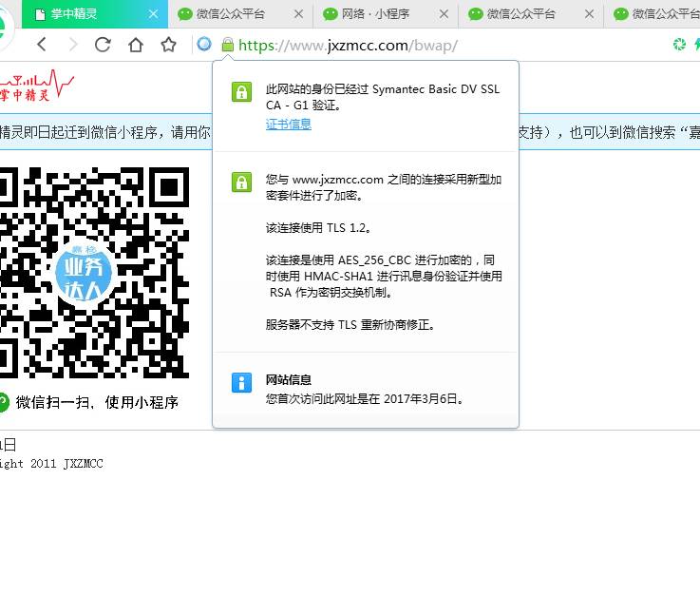Click the text 该连接使用 TLS 1.2
Image resolution: width=700 pixels, height=615 pixels.
[x=318, y=228]
